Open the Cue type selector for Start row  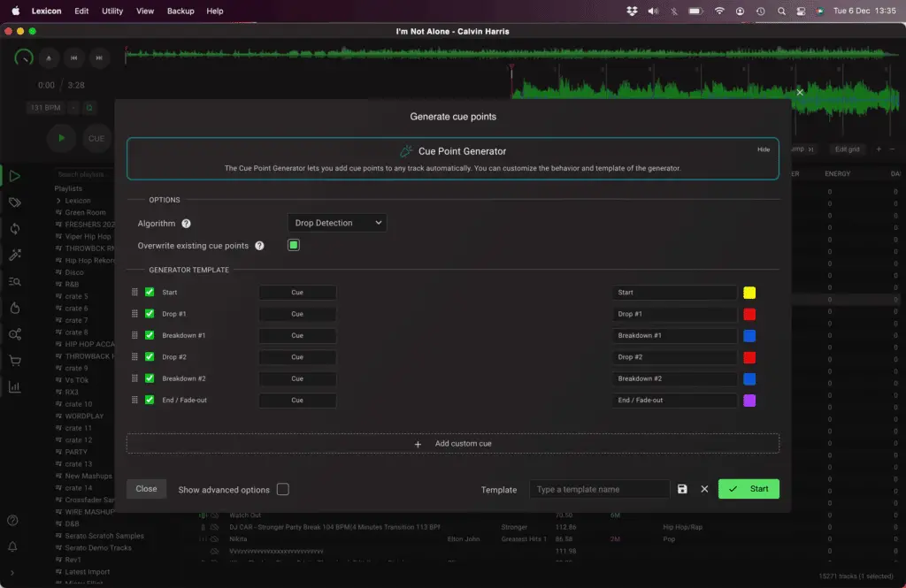[297, 293]
